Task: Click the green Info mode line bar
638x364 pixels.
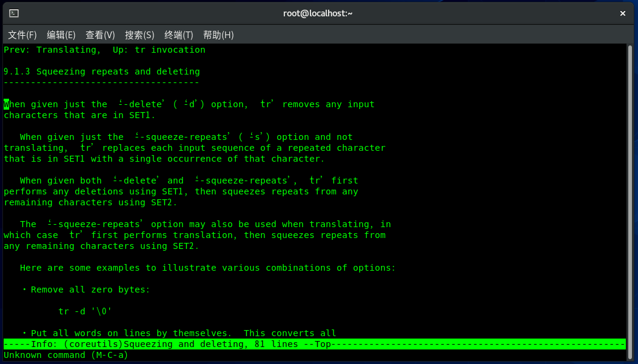Action: [314, 344]
